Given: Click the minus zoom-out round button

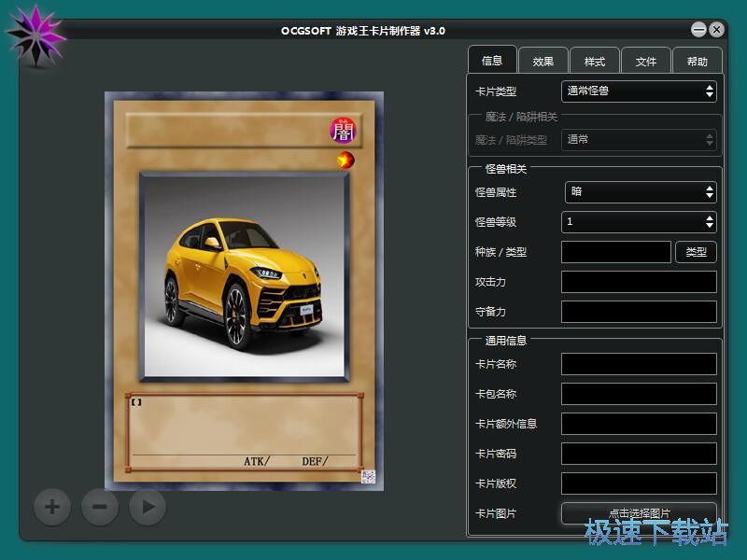Looking at the screenshot, I should point(100,507).
